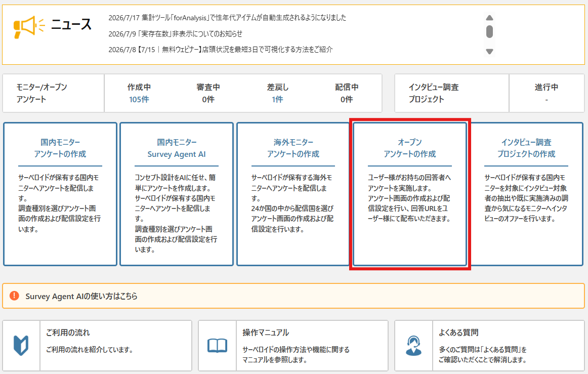Open news 「実存在数」非表示についてのお知らせ
The width and height of the screenshot is (588, 374).
coord(176,34)
